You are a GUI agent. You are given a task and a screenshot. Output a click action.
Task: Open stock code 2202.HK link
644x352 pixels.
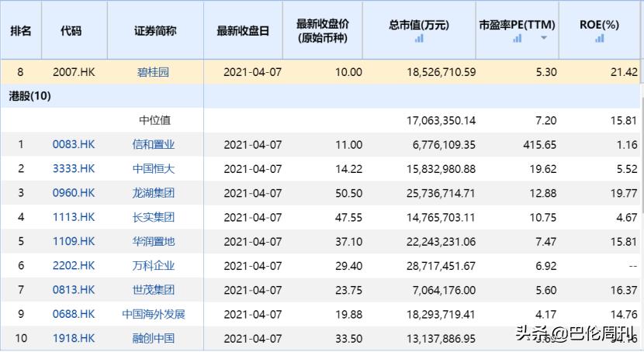point(74,265)
